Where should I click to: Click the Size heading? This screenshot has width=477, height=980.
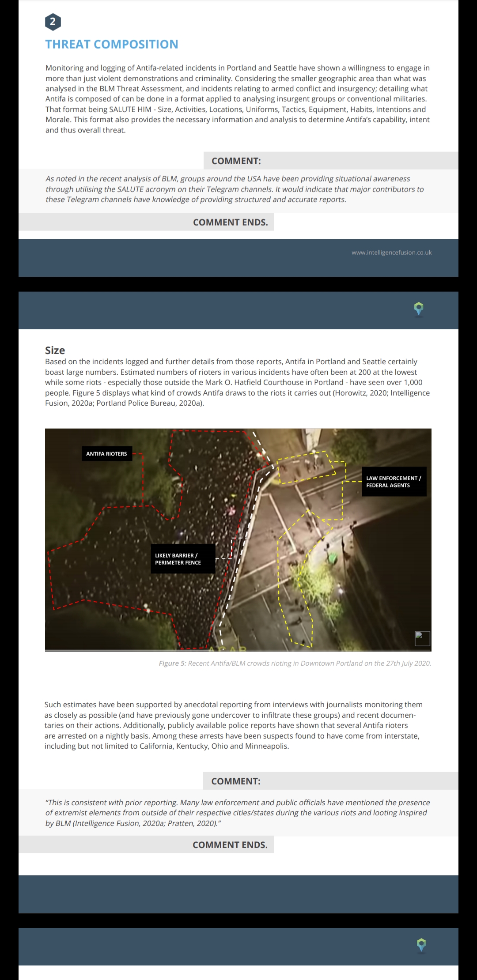[x=55, y=350]
